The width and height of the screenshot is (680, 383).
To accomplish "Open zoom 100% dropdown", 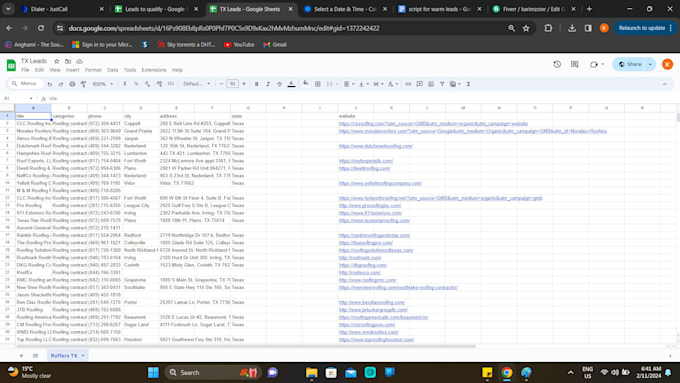I will [x=102, y=84].
